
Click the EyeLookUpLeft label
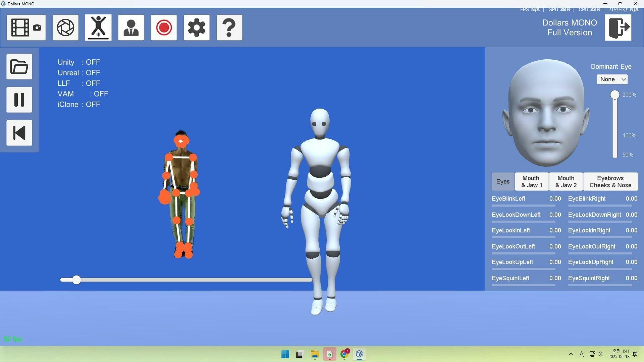[512, 262]
